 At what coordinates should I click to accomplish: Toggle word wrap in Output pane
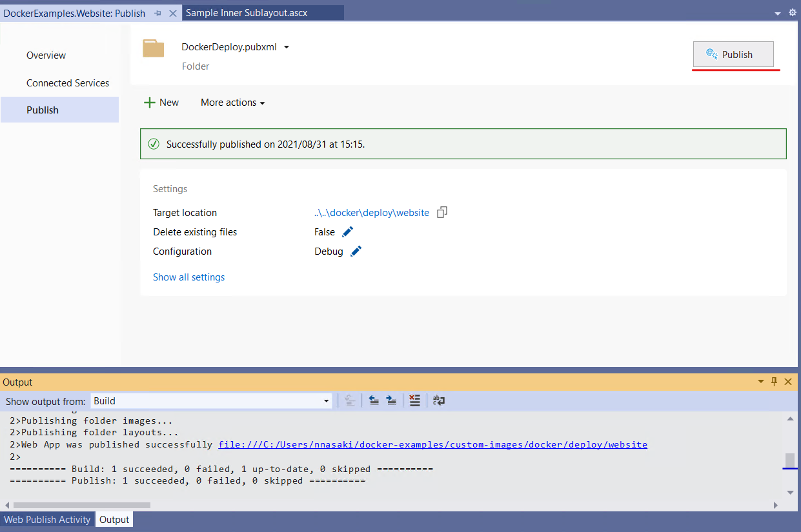(439, 401)
